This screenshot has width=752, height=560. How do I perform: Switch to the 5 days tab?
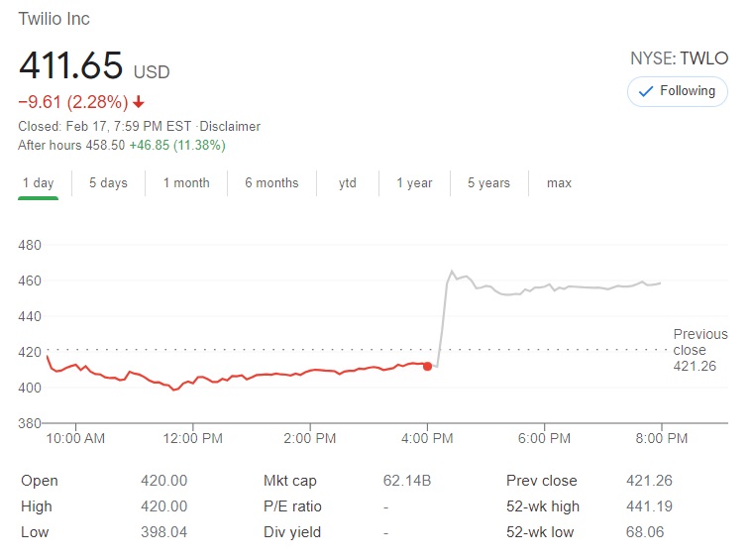pyautogui.click(x=108, y=182)
